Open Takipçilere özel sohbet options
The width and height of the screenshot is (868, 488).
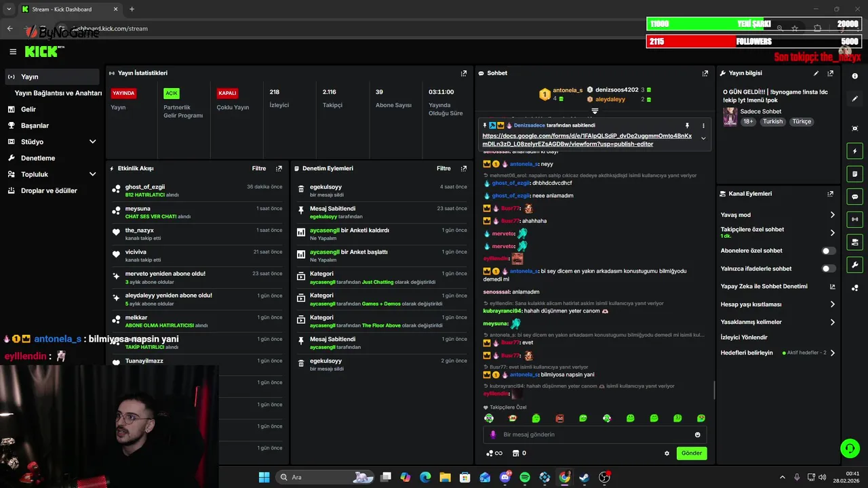pos(833,232)
